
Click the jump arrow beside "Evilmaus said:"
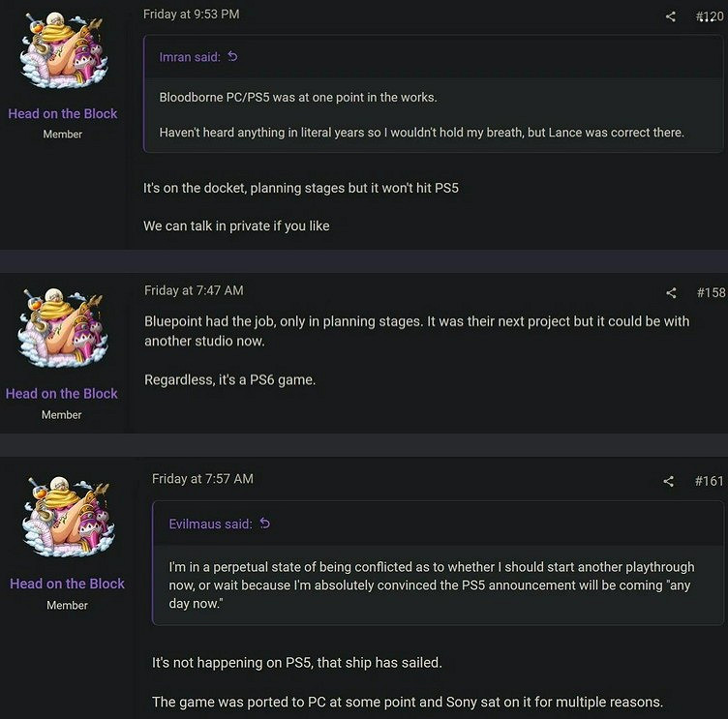coord(264,524)
